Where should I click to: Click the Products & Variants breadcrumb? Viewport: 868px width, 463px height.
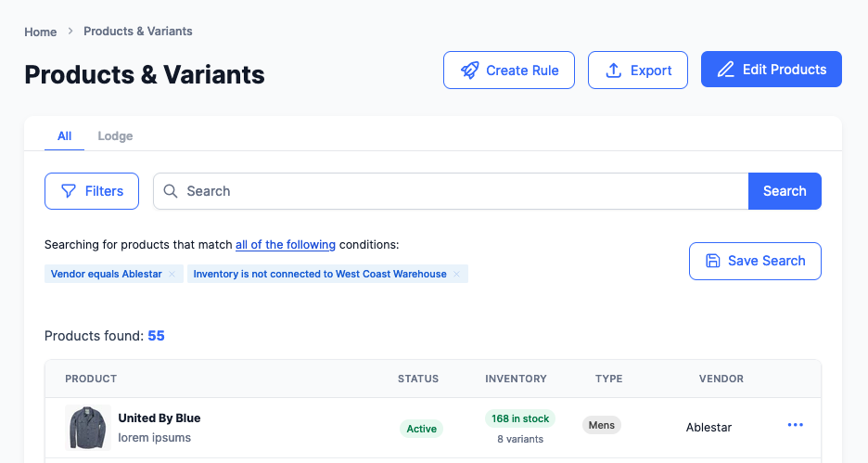tap(138, 32)
